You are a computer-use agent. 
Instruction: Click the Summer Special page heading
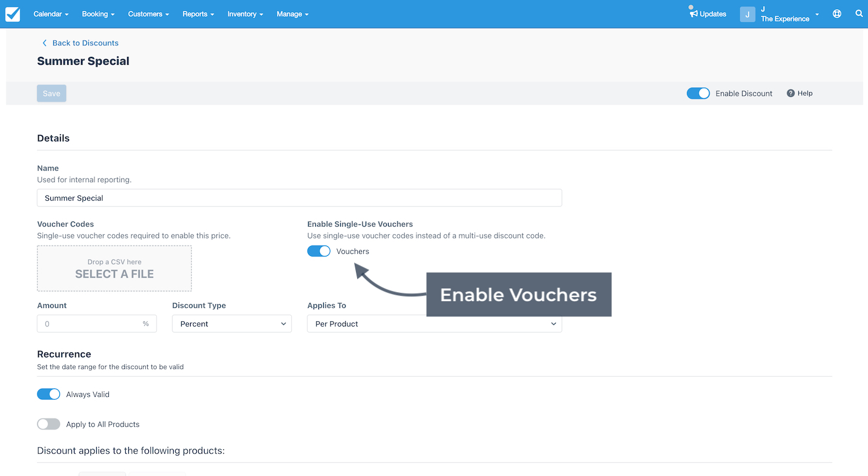84,61
